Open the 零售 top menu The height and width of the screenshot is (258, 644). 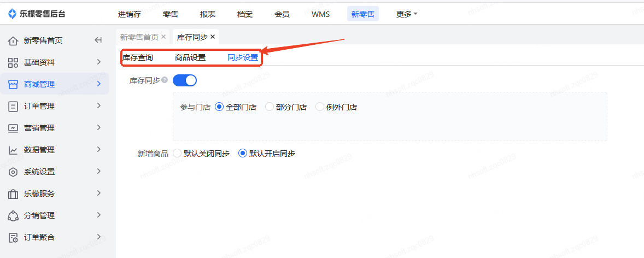pyautogui.click(x=171, y=14)
